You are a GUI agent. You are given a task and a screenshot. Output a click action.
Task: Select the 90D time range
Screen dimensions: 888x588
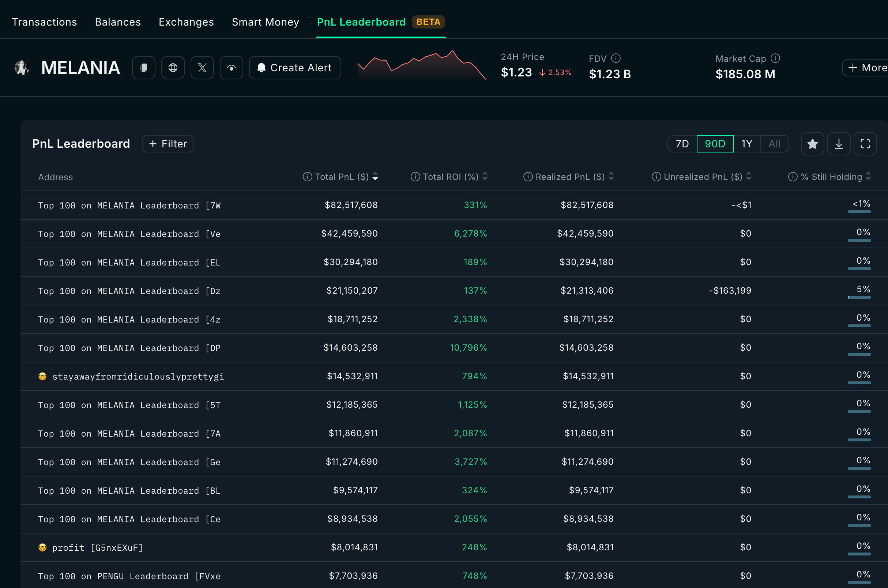pos(715,144)
